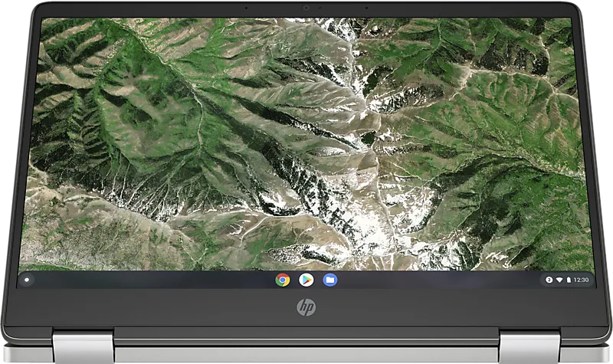Click the battery status icon
This screenshot has width=613, height=364.
click(569, 280)
